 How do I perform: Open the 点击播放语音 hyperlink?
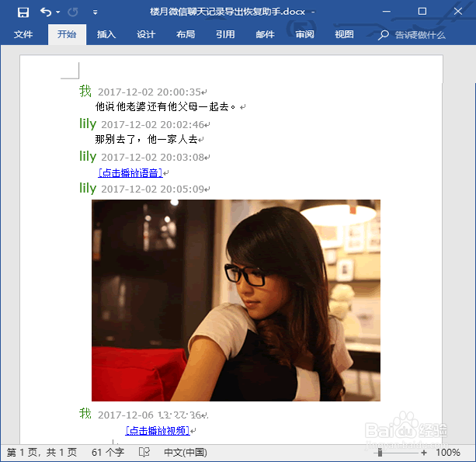pyautogui.click(x=130, y=172)
